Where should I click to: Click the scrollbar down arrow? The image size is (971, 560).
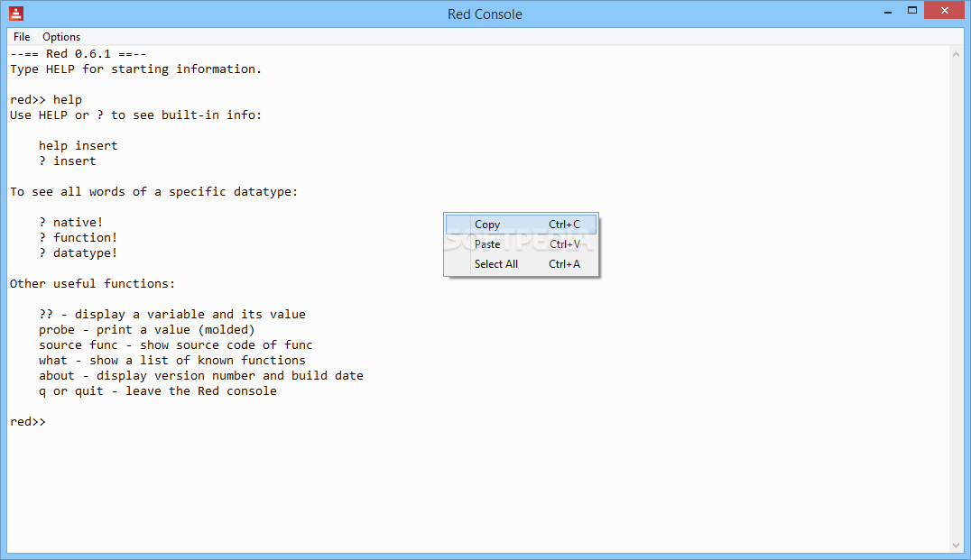coord(957,546)
